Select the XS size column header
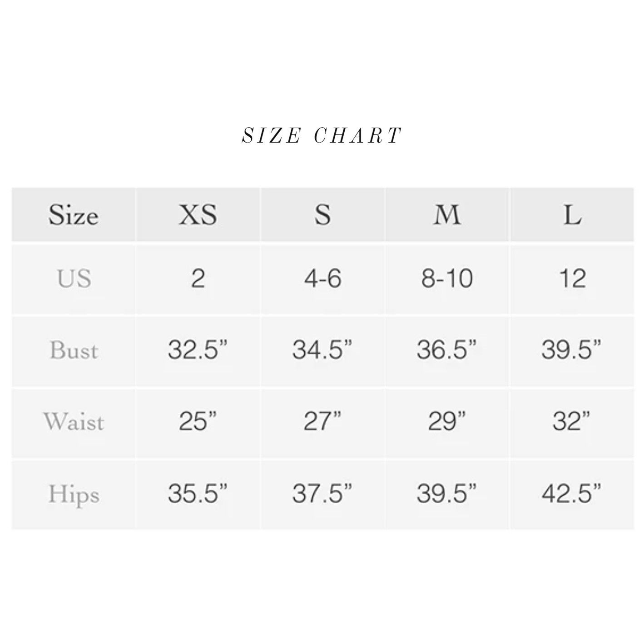 [x=198, y=214]
